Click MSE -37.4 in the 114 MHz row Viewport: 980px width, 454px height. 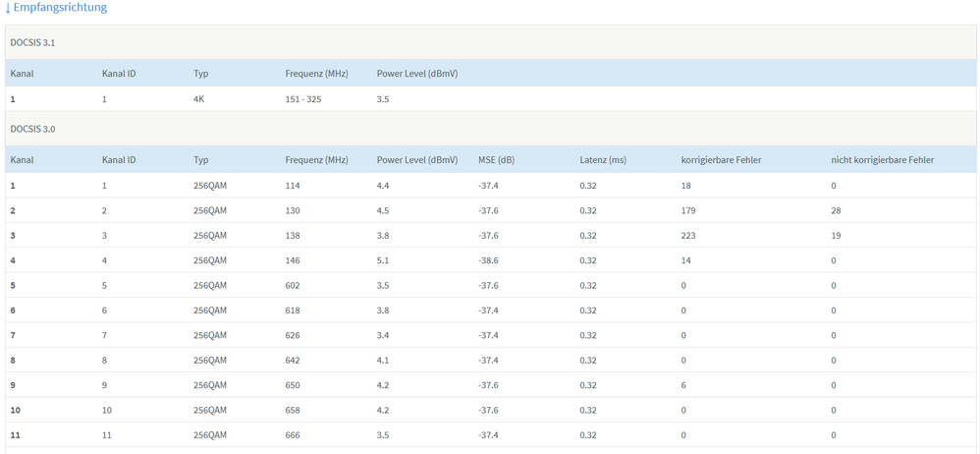(x=487, y=186)
